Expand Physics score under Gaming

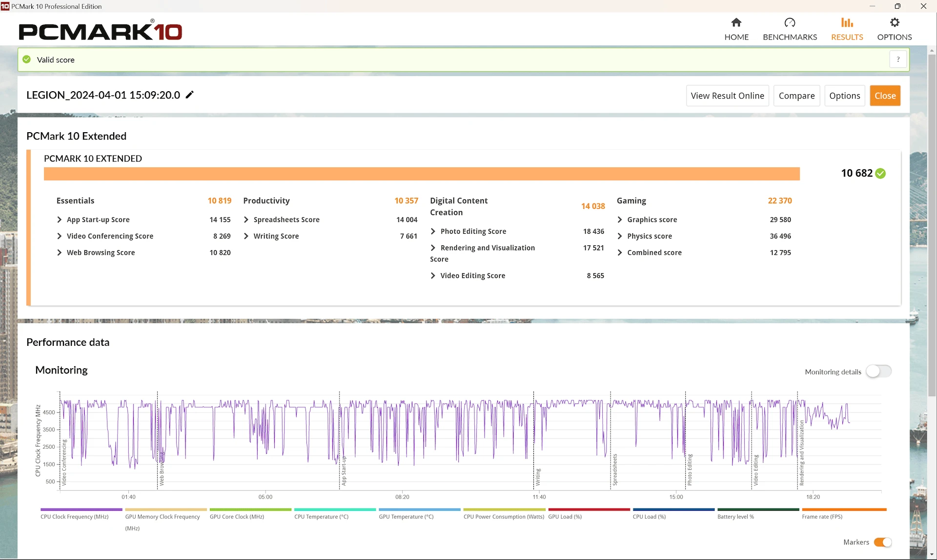click(x=620, y=236)
